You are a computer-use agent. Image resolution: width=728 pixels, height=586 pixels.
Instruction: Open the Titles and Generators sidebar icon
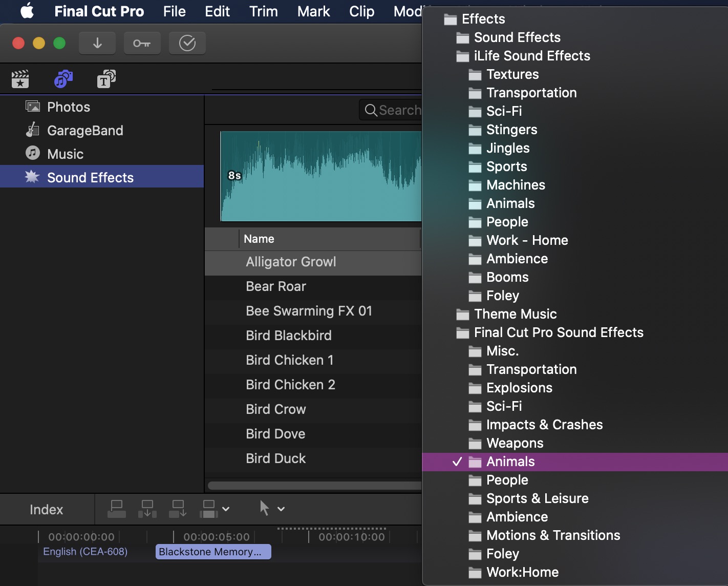coord(106,79)
